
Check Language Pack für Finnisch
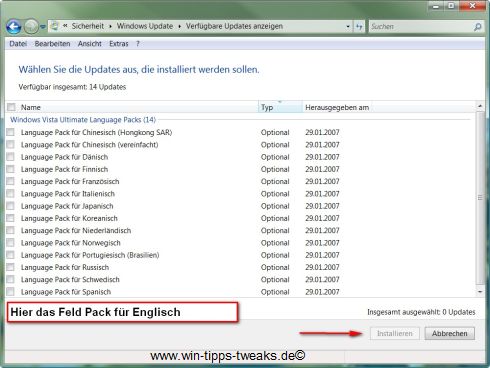11,169
